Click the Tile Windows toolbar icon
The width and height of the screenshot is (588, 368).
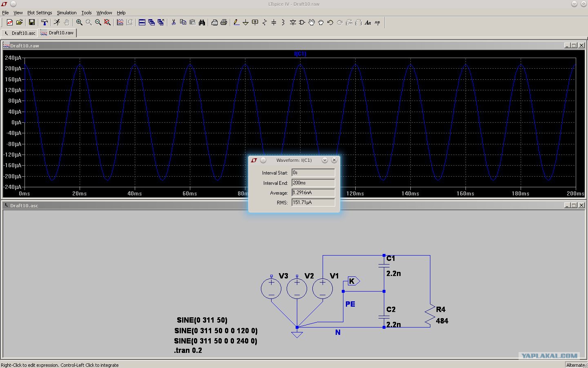pos(142,22)
